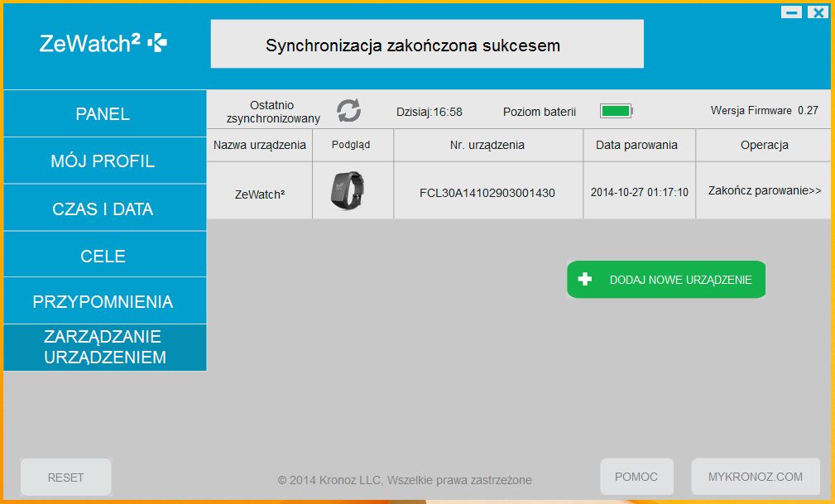Visit MYKRONOZ.COM link button
Screen dimensions: 835x504
(756, 477)
